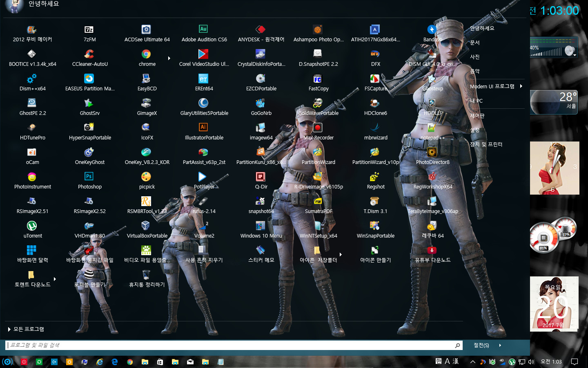Open 음악 from the right menu
The height and width of the screenshot is (368, 588).
coord(474,71)
